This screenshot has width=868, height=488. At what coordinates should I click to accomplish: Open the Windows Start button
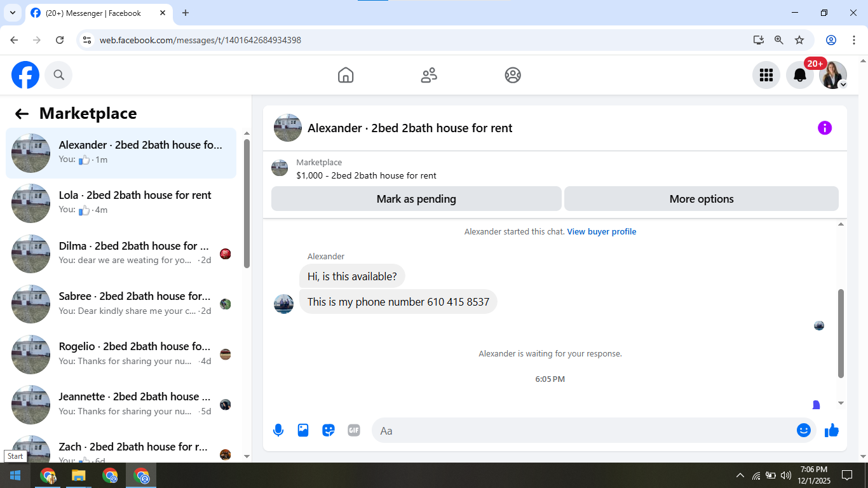(15, 475)
